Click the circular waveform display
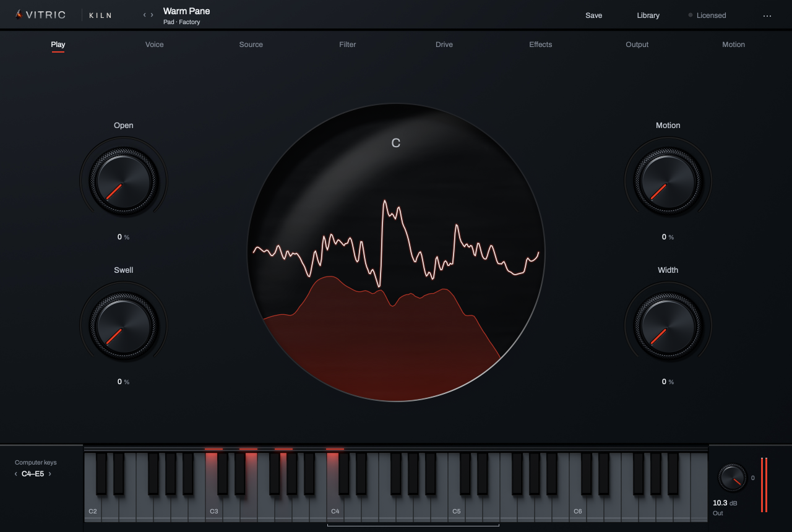This screenshot has height=532, width=792. [x=396, y=252]
